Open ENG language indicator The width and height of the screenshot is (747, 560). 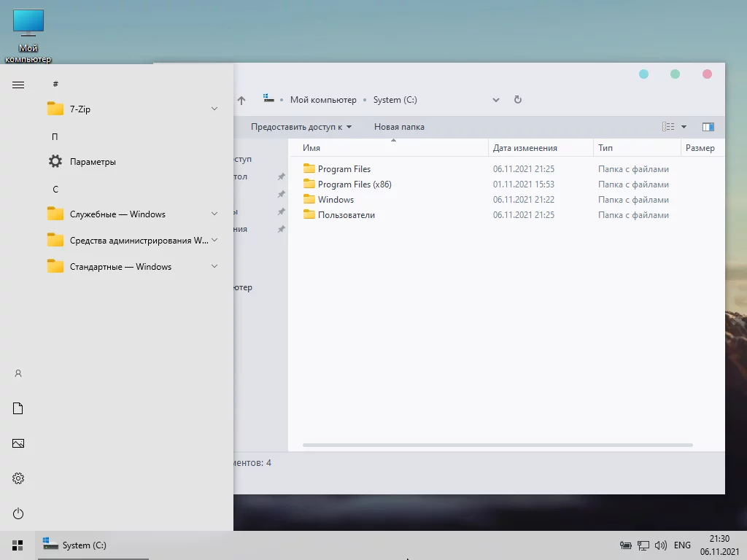pos(682,545)
